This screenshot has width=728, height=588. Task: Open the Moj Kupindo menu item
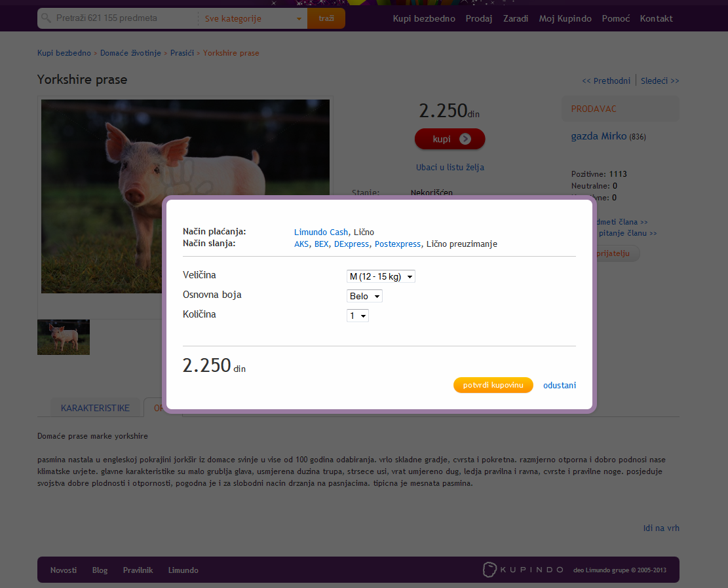[565, 18]
